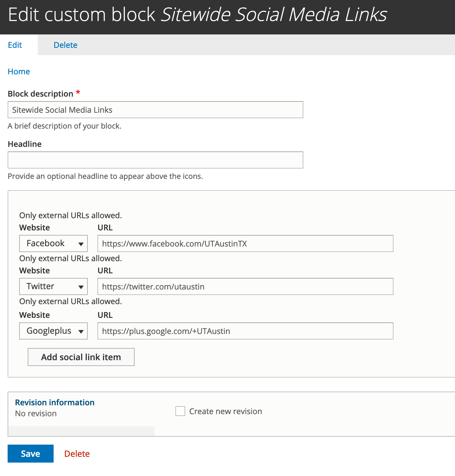
Task: Open the Googleplus website dropdown
Action: click(53, 331)
